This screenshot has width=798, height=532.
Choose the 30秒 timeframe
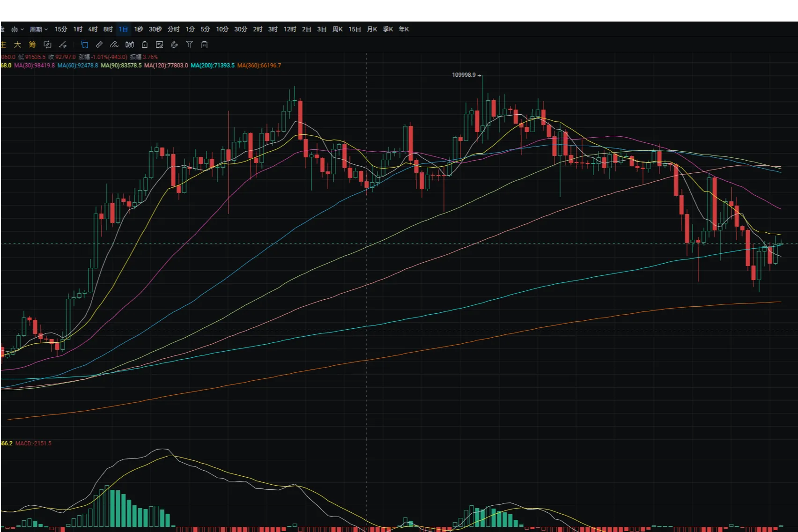[155, 30]
